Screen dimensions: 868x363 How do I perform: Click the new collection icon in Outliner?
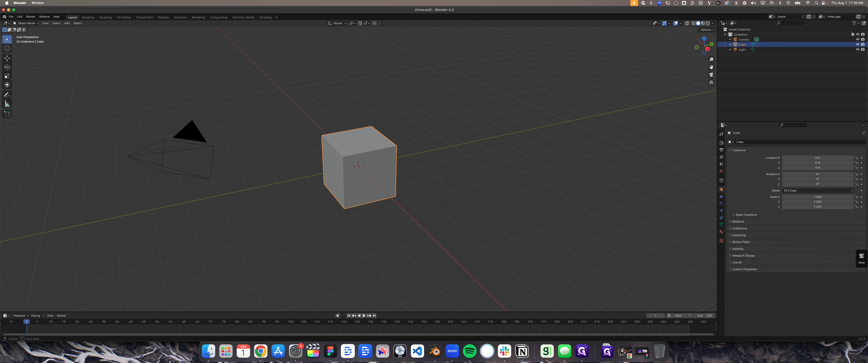[x=864, y=23]
